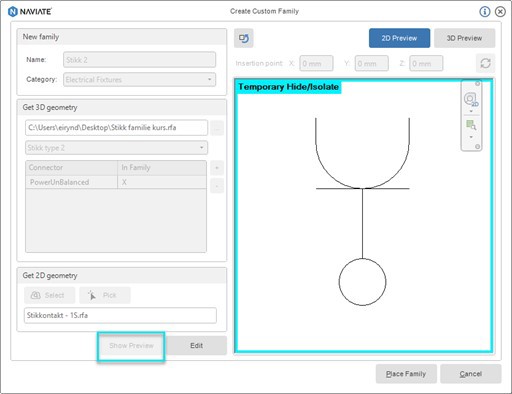
Task: Click the insertion point X field
Action: click(x=316, y=63)
